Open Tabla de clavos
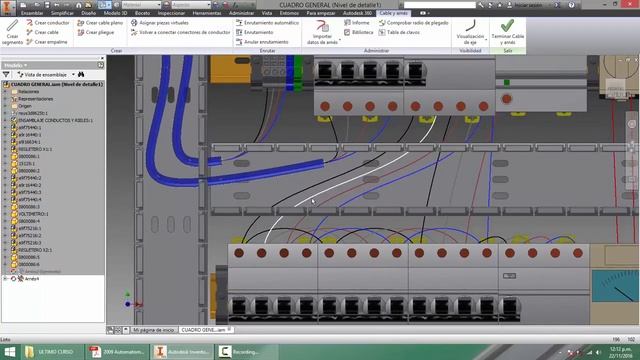This screenshot has width=640, height=360. pos(399,32)
